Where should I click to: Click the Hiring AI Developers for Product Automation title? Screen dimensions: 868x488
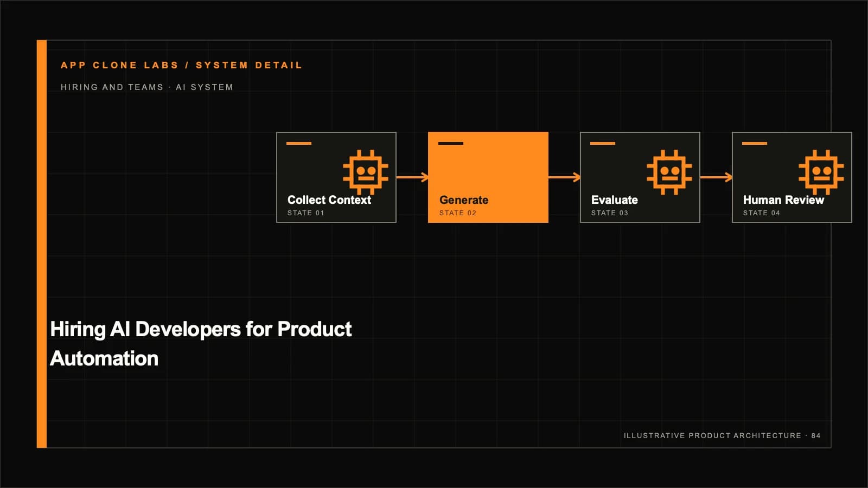[201, 344]
